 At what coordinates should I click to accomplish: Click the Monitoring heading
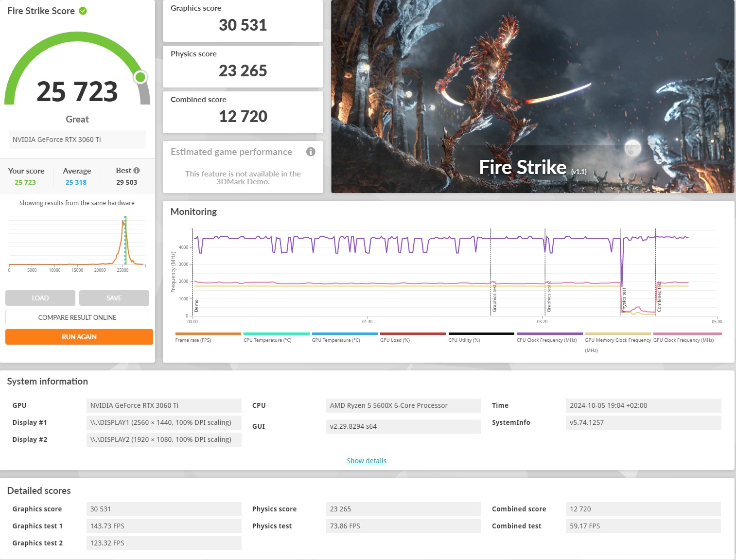193,211
